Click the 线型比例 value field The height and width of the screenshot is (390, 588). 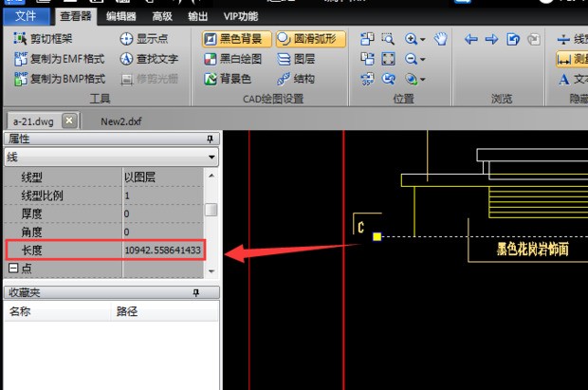[x=163, y=195]
